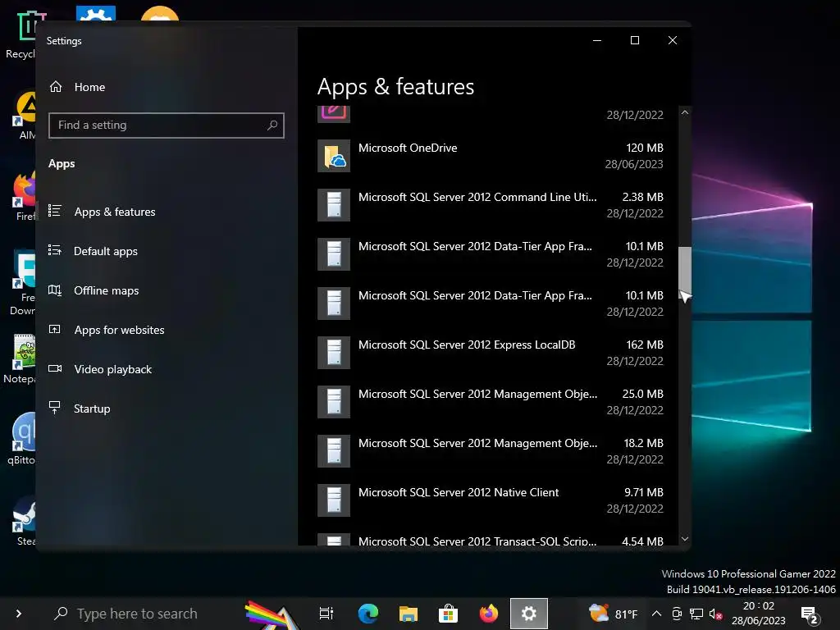Screen dimensions: 840x630
Task: Select the Microsoft OneDrive app entry
Action: pos(491,156)
